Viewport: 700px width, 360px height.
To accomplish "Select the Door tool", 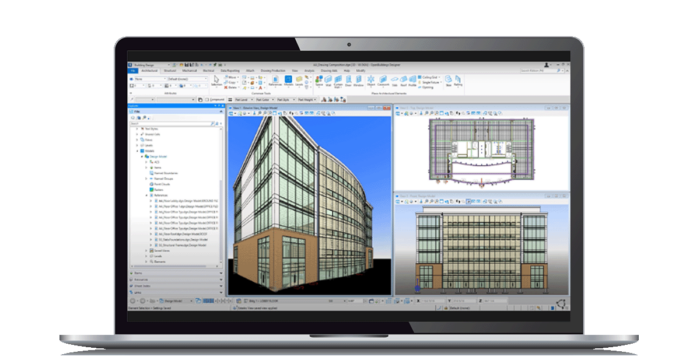I will 348,81.
